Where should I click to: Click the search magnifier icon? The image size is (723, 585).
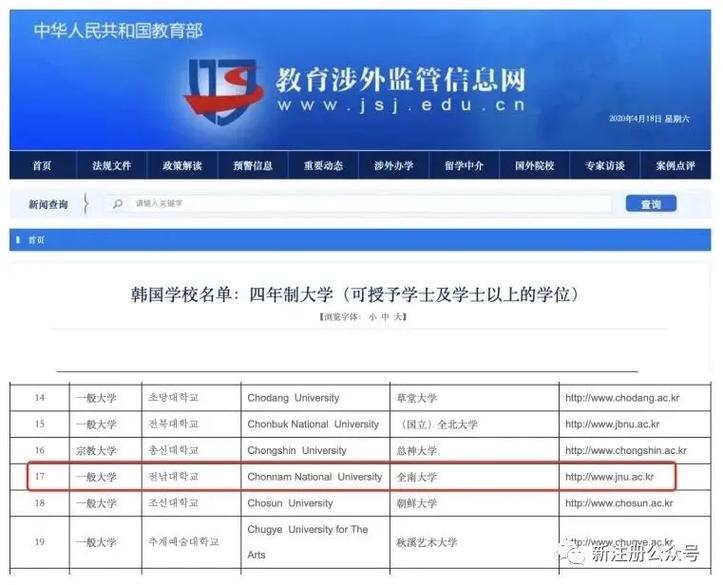118,203
